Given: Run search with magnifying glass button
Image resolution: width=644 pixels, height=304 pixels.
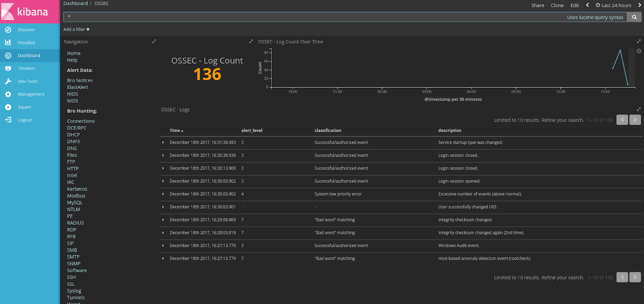Looking at the screenshot, I should (x=634, y=17).
